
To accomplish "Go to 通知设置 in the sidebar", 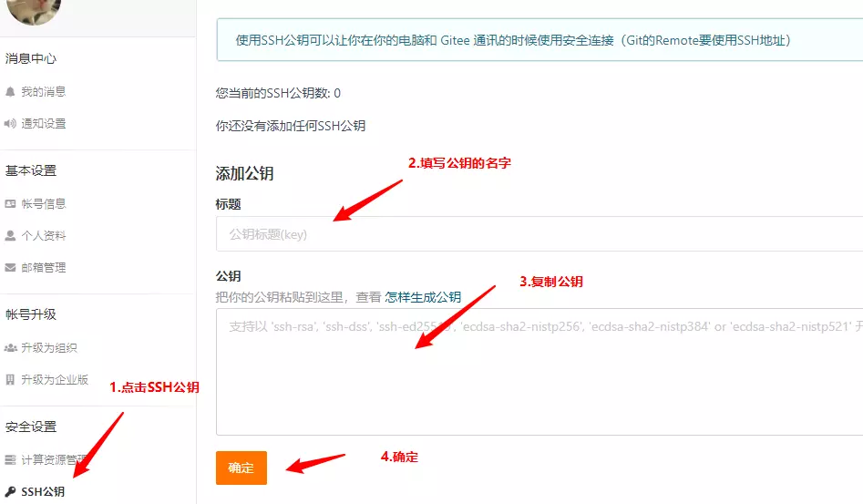I will (44, 124).
